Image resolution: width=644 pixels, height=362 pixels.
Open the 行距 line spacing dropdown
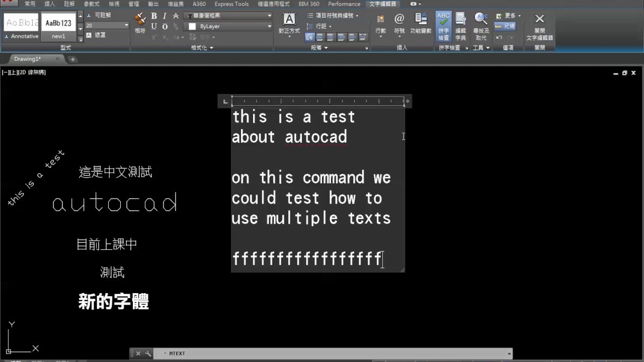[x=319, y=26]
